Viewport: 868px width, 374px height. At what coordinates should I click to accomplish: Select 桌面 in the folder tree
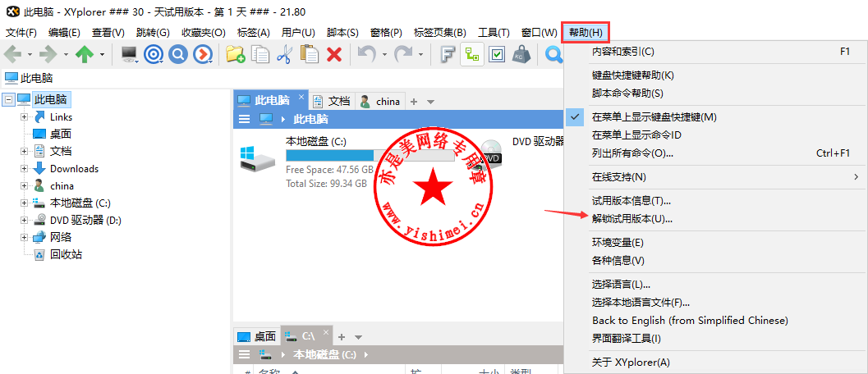pyautogui.click(x=60, y=135)
